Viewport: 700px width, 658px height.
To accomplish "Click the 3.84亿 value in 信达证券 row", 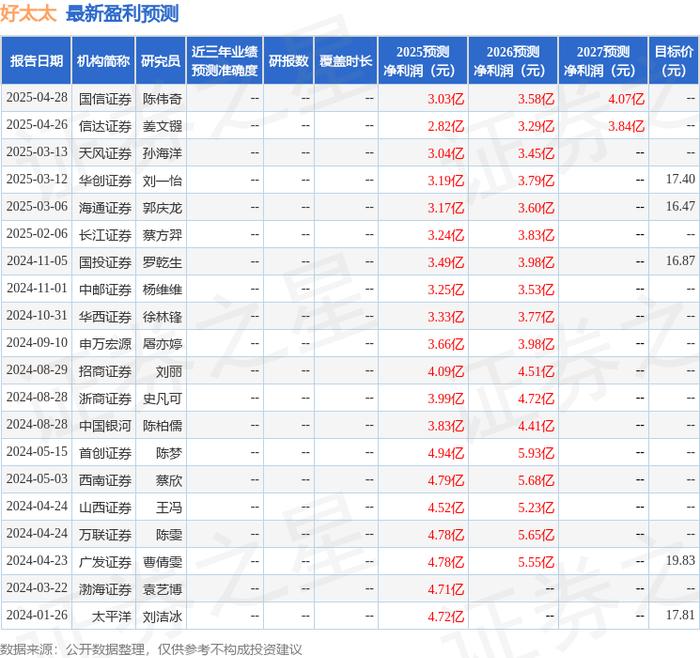I will pyautogui.click(x=626, y=126).
